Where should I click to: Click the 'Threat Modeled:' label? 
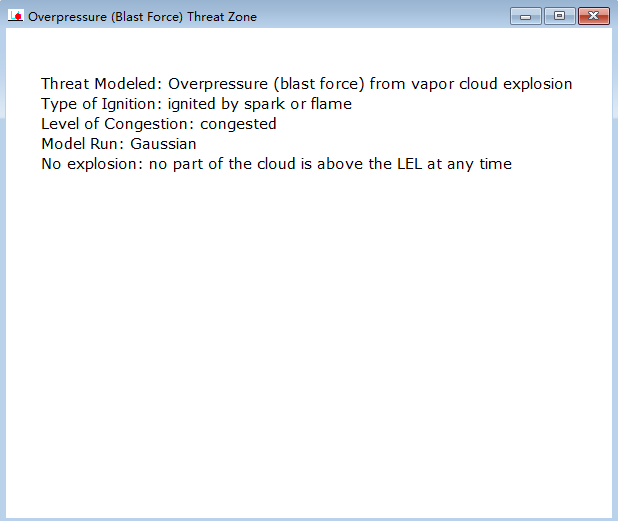point(102,84)
